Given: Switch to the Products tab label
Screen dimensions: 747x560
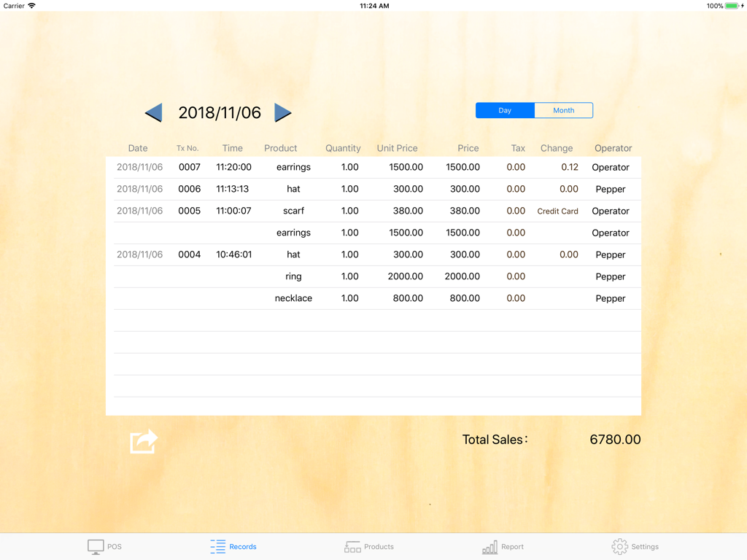Looking at the screenshot, I should (379, 546).
